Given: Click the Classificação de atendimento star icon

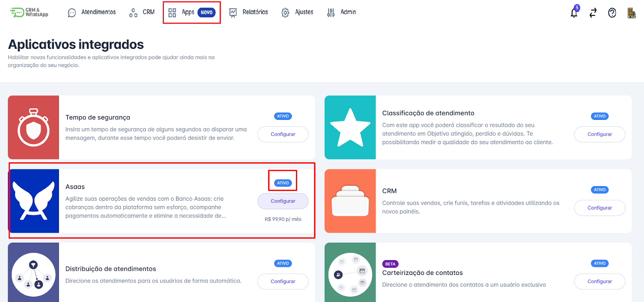Looking at the screenshot, I should [x=350, y=128].
